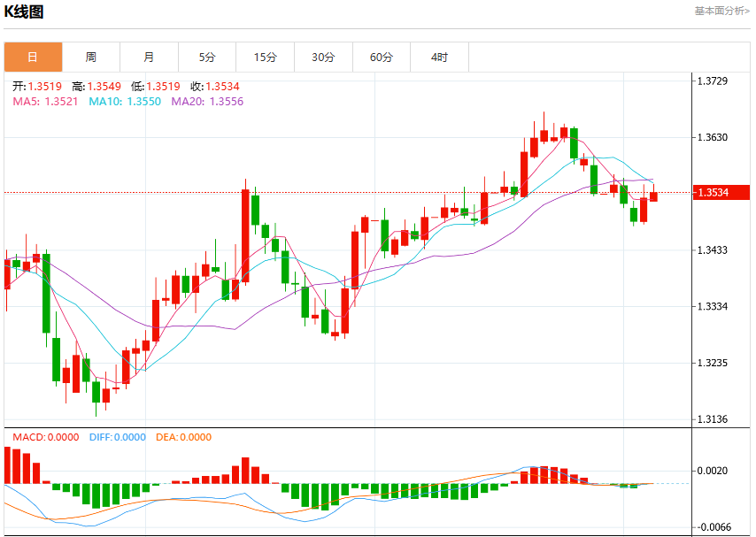Click the tallest red MACD histogram bar

pyautogui.click(x=7, y=465)
